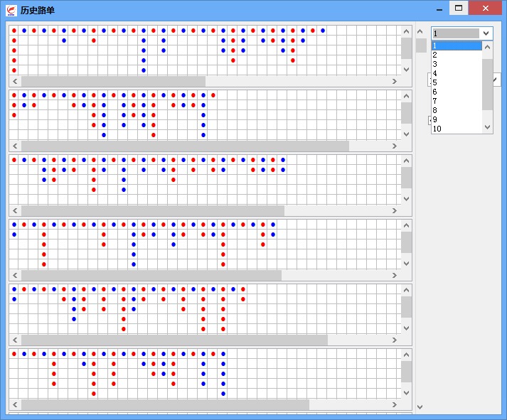Select highlighted item 1 in the list
This screenshot has width=507, height=420.
pyautogui.click(x=456, y=45)
